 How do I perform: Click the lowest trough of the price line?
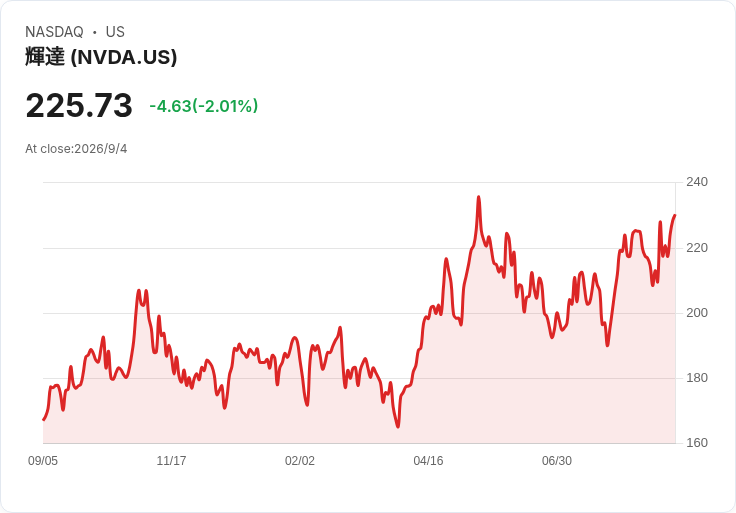(398, 427)
